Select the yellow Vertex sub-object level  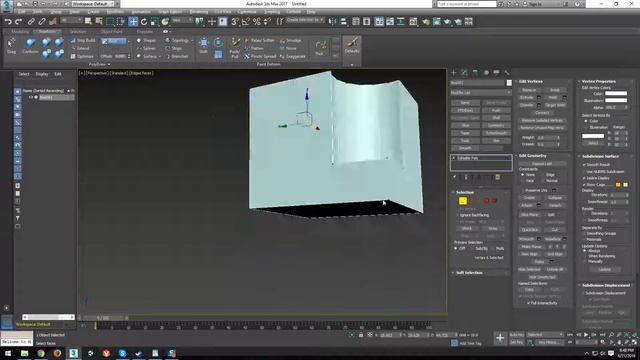[x=463, y=200]
